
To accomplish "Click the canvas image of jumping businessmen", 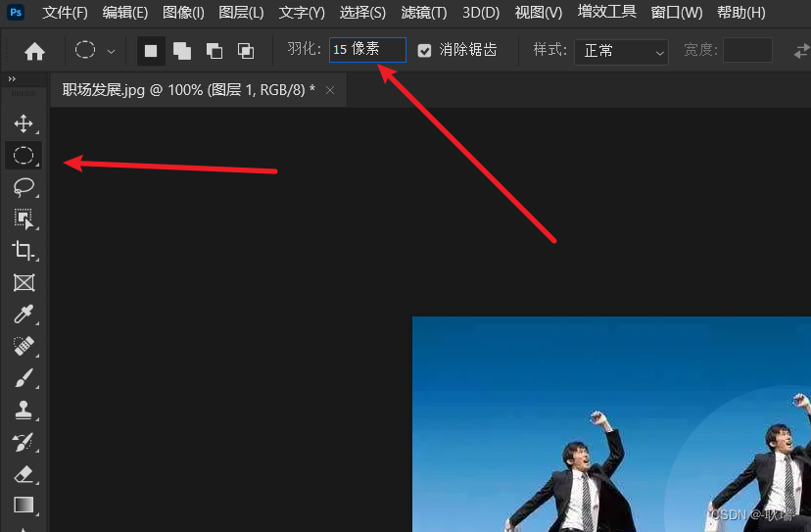I will (x=611, y=424).
